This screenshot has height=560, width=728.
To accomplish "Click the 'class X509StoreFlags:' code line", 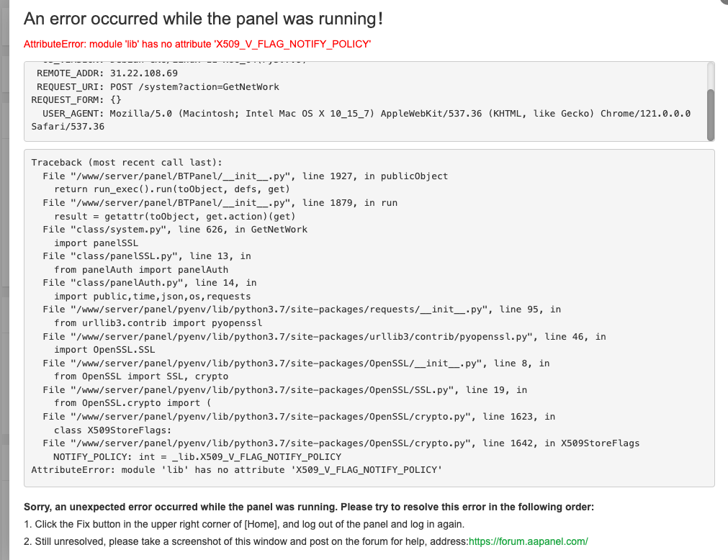I will [113, 430].
